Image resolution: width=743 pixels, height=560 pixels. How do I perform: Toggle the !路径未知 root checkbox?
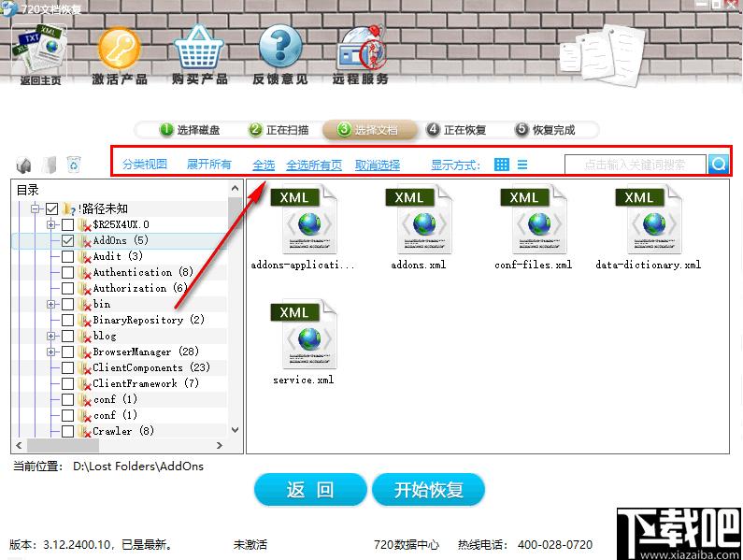pos(52,208)
